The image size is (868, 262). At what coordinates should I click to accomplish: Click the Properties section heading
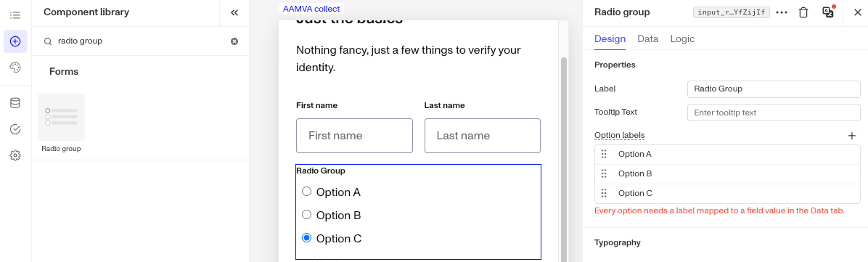click(x=615, y=65)
